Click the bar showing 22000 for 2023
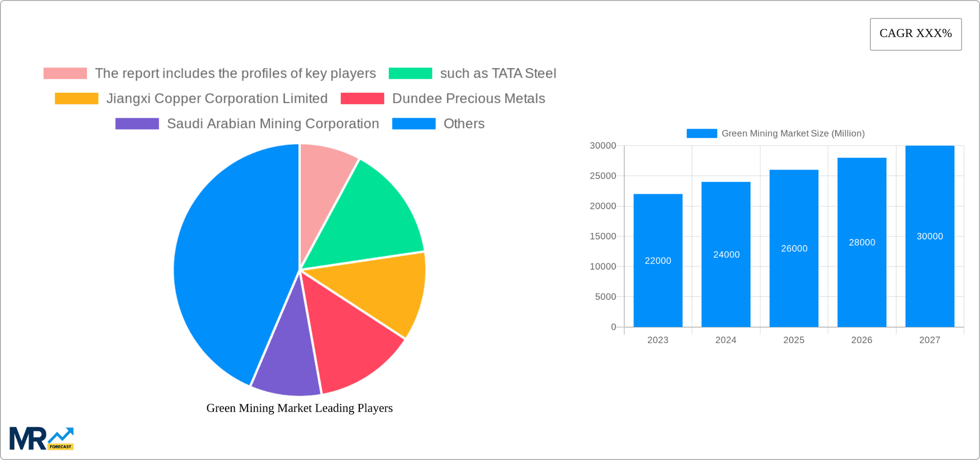This screenshot has height=460, width=980. [x=658, y=260]
